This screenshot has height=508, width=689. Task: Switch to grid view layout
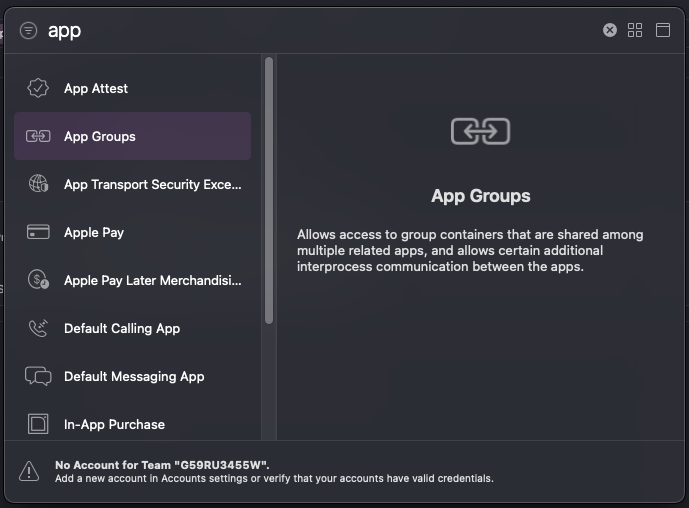pyautogui.click(x=635, y=30)
